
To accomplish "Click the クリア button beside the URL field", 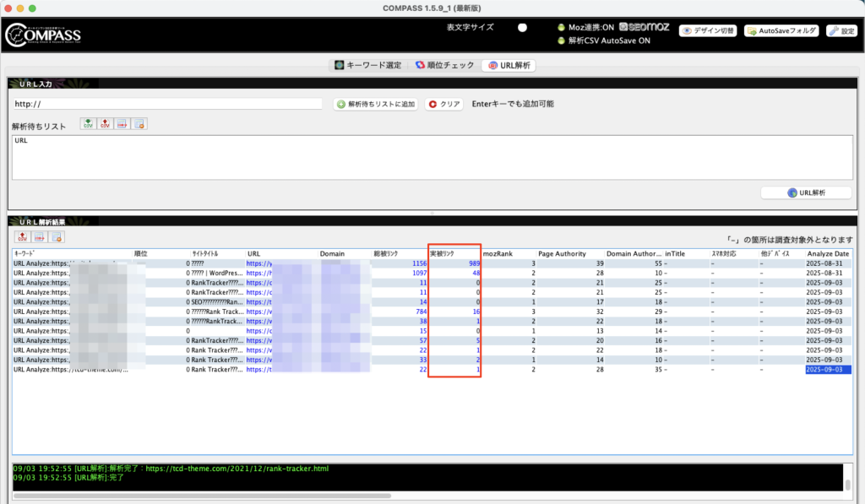I will pyautogui.click(x=444, y=104).
